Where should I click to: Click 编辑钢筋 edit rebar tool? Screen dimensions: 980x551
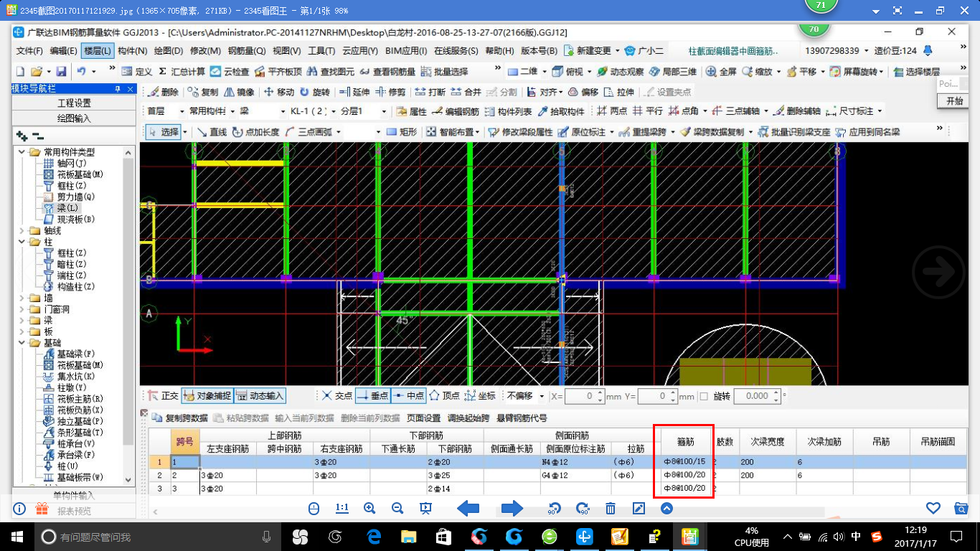pos(456,111)
